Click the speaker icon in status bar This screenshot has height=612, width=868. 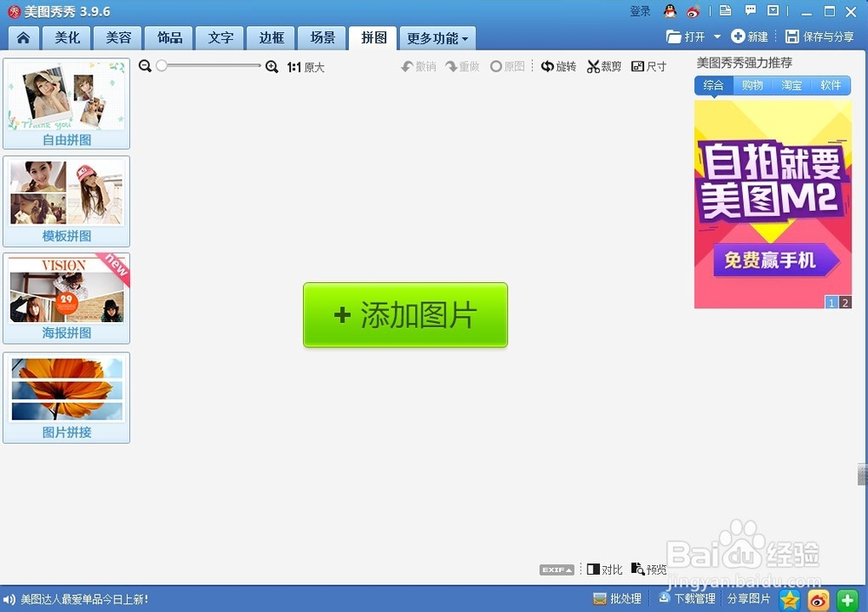click(x=9, y=599)
